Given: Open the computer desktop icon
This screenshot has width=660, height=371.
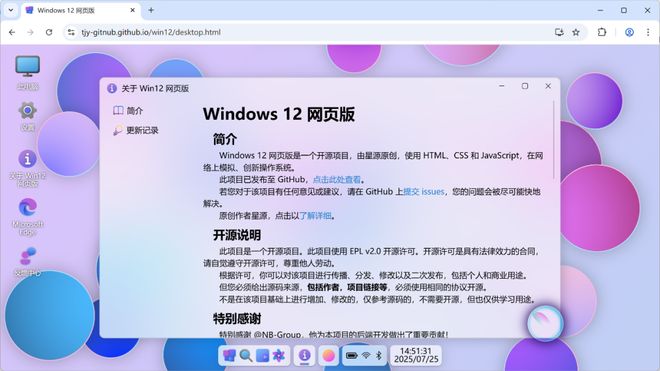Looking at the screenshot, I should click(28, 72).
